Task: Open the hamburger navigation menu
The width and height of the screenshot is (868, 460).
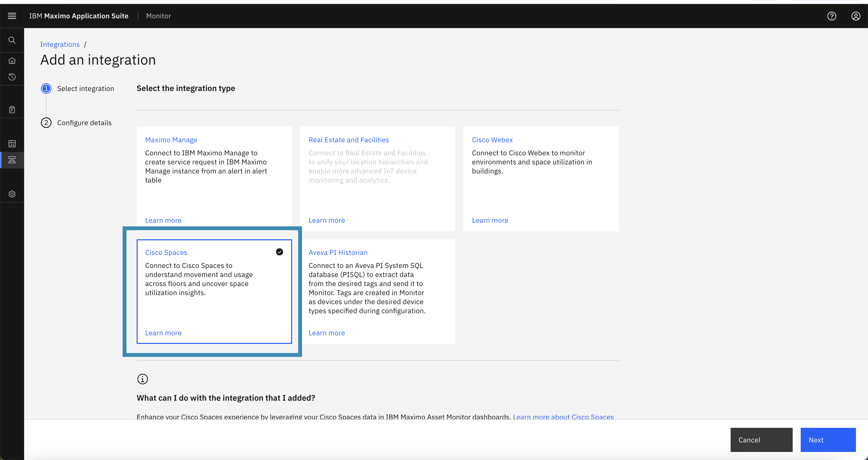Action: point(12,16)
